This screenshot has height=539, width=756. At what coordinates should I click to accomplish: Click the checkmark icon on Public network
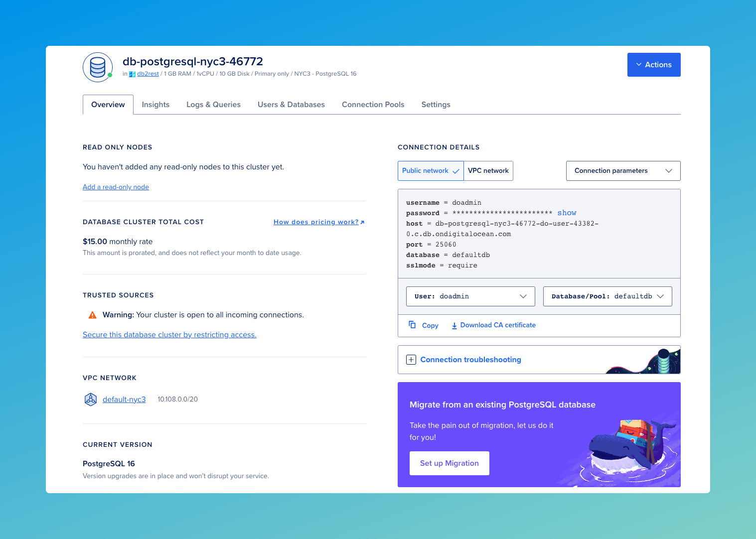tap(456, 171)
